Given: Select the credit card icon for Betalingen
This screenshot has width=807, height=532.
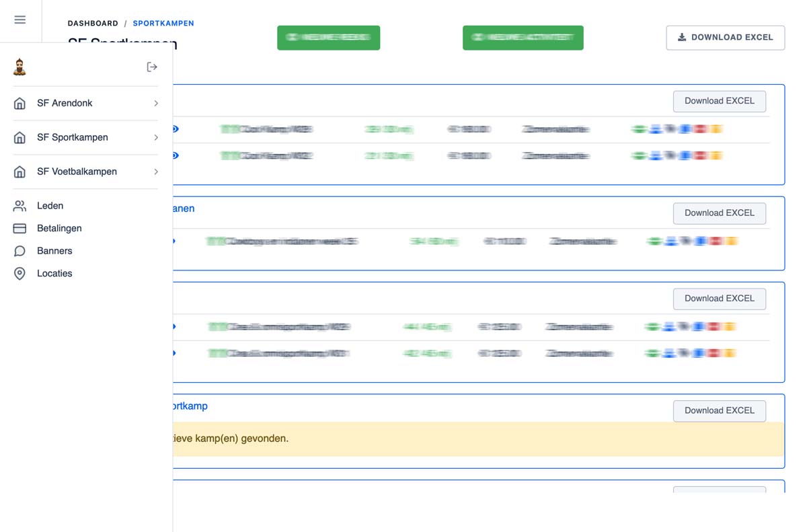Looking at the screenshot, I should (20, 229).
